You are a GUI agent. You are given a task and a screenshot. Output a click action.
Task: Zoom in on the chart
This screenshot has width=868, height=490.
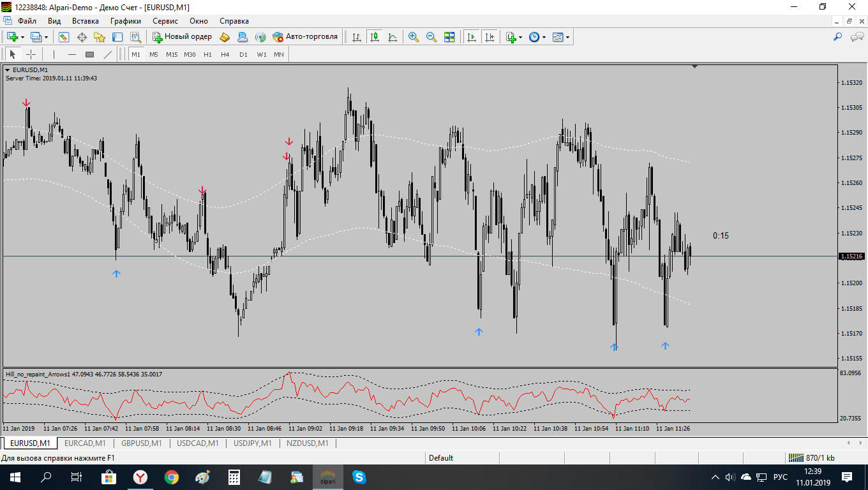pyautogui.click(x=414, y=37)
